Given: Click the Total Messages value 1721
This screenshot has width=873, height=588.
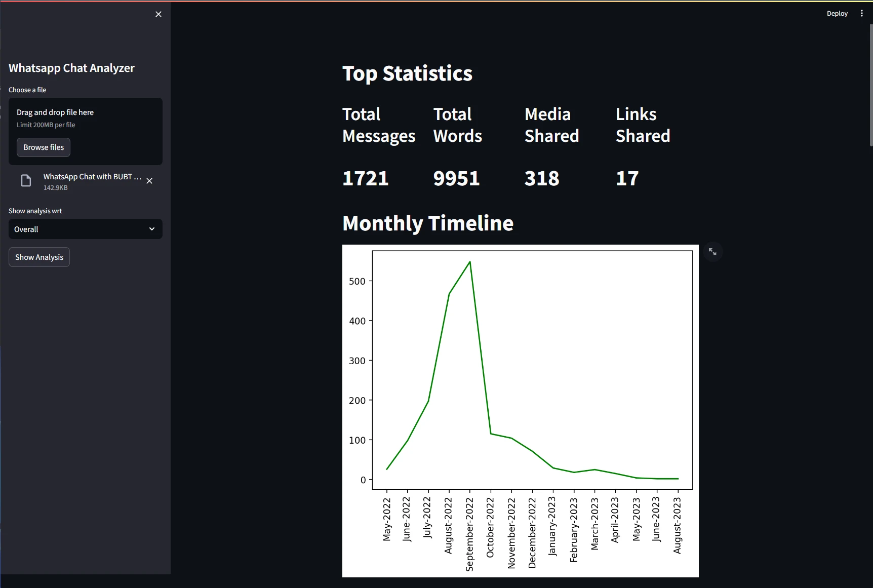Looking at the screenshot, I should (365, 178).
